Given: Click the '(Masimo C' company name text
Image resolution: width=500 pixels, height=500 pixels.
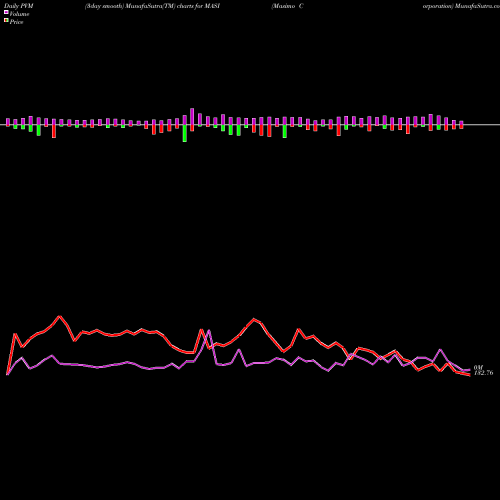Looking at the screenshot, I should click(x=287, y=6).
